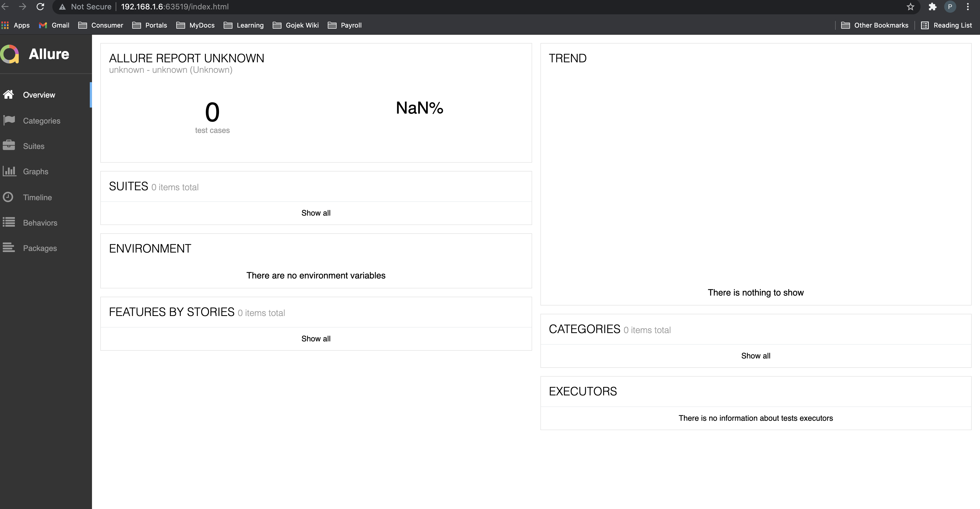This screenshot has width=980, height=509.
Task: Select the Categories menu item
Action: pos(42,121)
